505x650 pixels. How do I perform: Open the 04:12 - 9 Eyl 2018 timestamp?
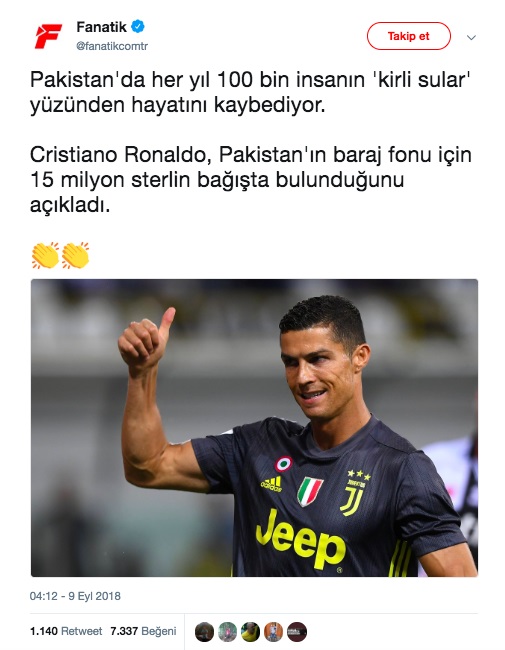(x=75, y=596)
